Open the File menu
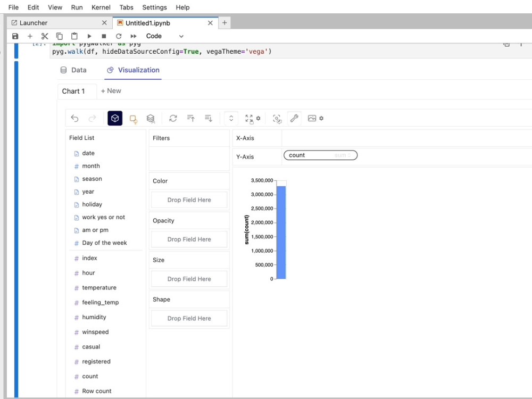Image resolution: width=532 pixels, height=399 pixels. pyautogui.click(x=14, y=7)
